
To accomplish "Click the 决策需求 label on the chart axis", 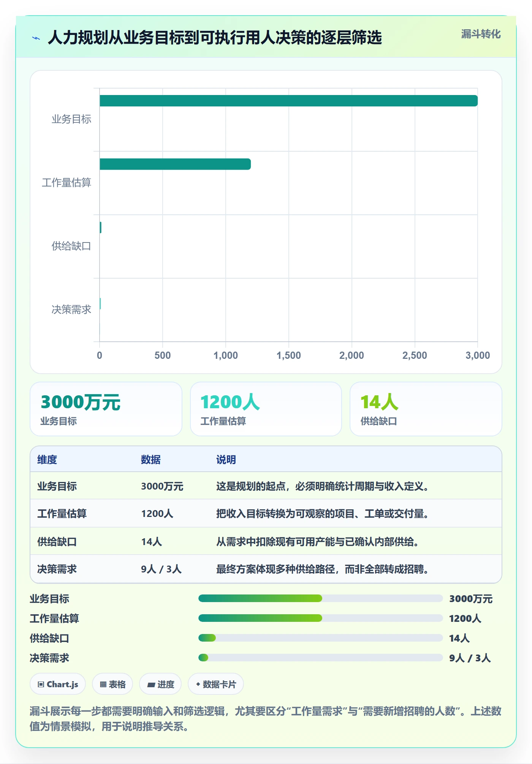I will click(71, 309).
